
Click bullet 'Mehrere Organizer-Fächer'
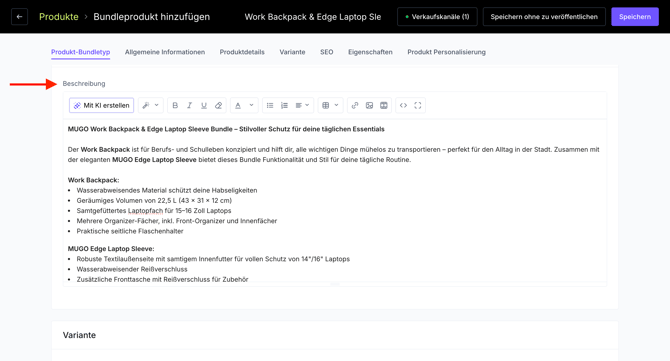(176, 221)
